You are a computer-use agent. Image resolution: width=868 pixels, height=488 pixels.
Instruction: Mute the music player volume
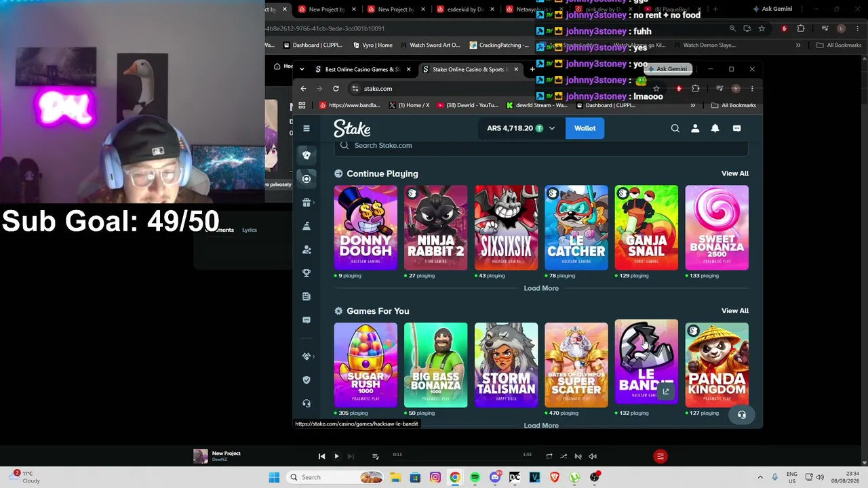(x=592, y=456)
